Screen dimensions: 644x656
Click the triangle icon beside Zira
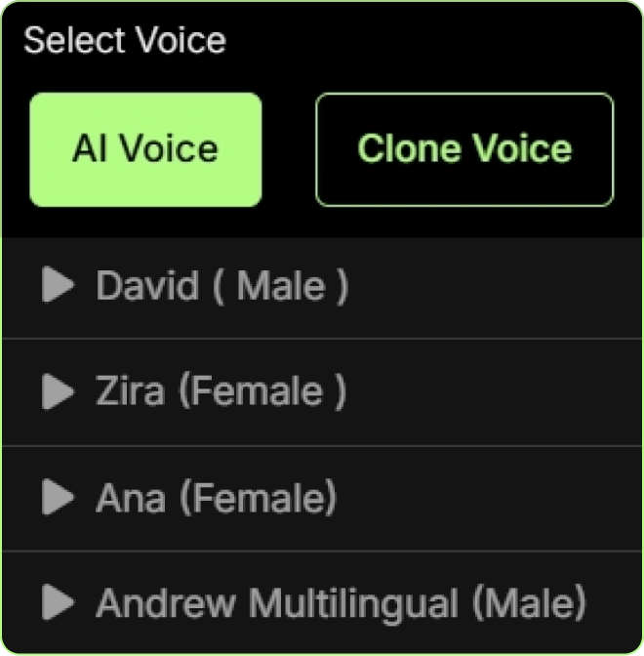(x=59, y=391)
